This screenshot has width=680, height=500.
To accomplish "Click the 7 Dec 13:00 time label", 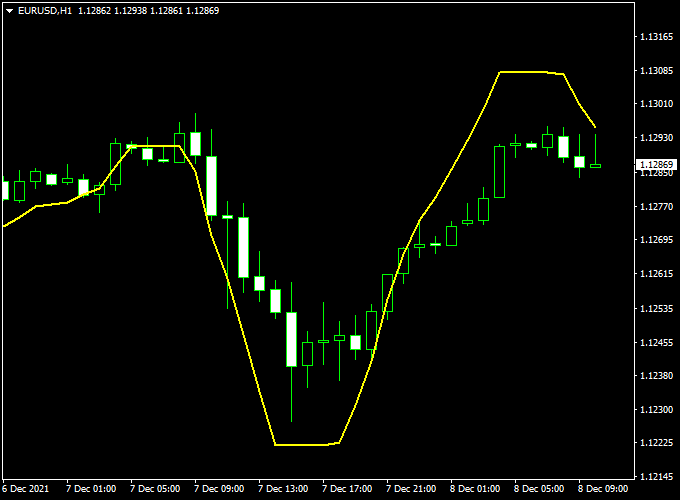I will coord(283,489).
